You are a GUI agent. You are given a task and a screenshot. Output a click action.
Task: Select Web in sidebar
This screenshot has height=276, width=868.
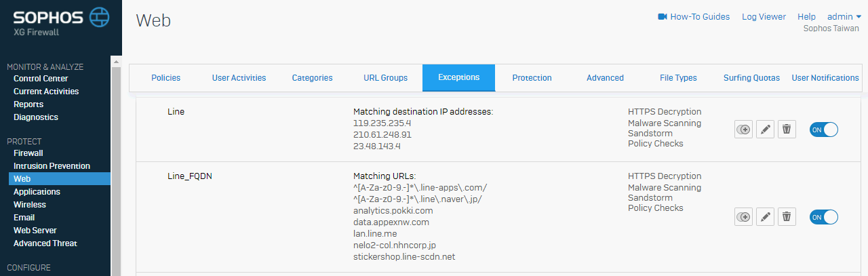[60, 179]
